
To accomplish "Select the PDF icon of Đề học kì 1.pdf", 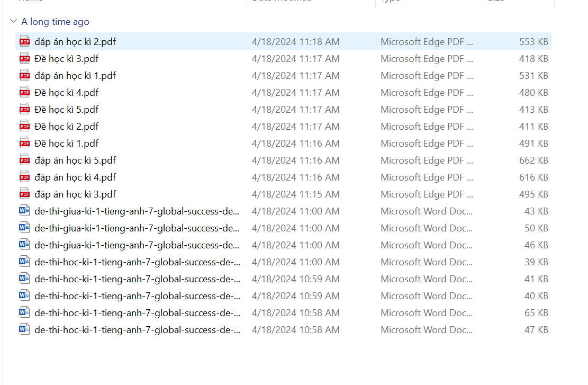I will 24,143.
